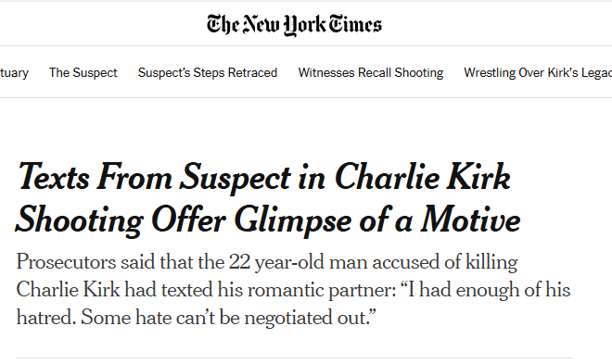This screenshot has width=612, height=364.
Task: Open The Suspect navigation link
Action: tap(83, 72)
